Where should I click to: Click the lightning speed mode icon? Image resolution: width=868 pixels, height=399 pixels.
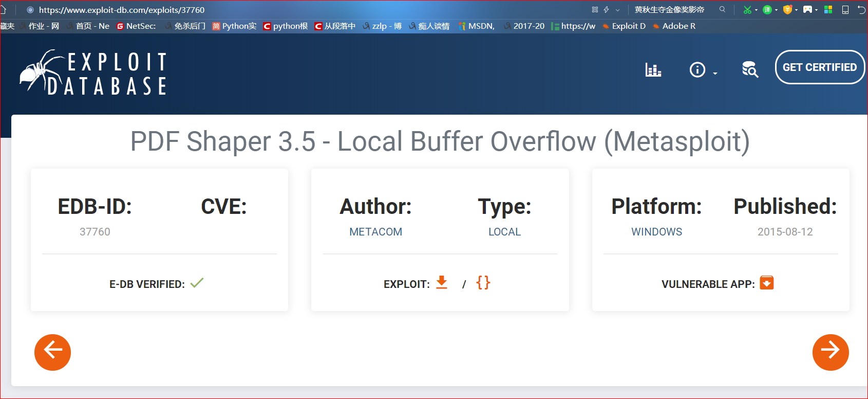click(606, 10)
